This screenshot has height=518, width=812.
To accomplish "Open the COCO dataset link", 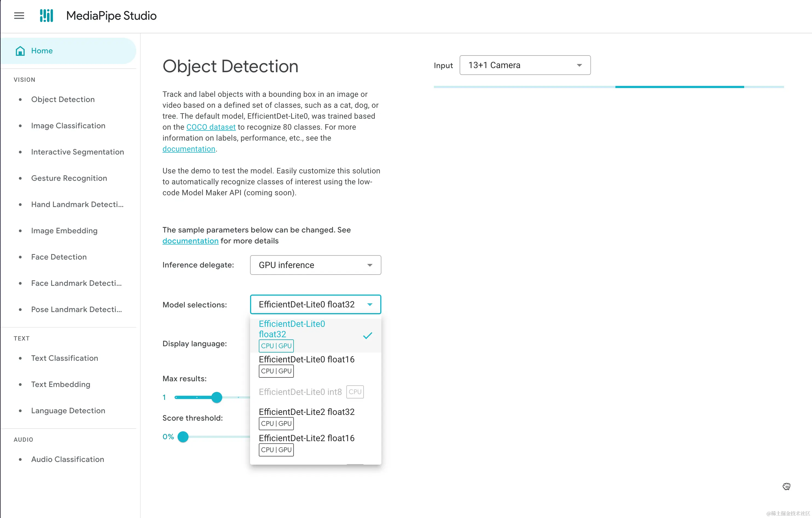I will click(x=211, y=127).
